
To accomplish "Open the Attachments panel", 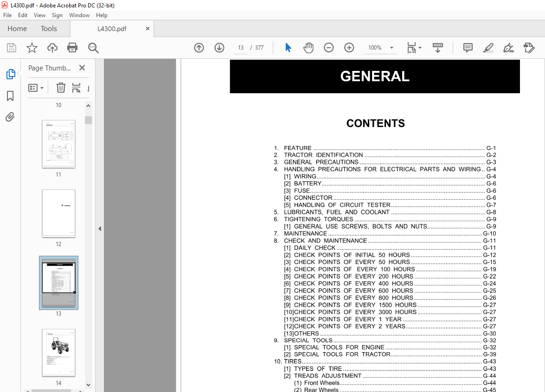I will coord(10,117).
